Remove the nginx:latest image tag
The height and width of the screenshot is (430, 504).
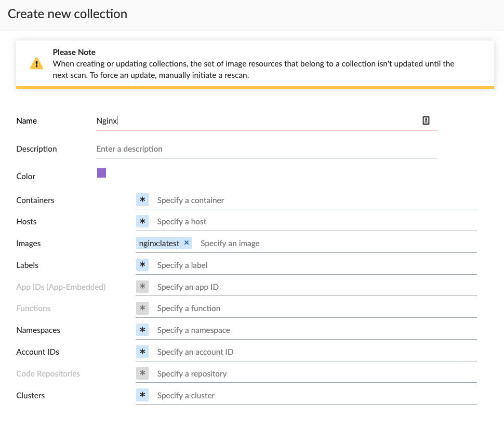coord(187,243)
